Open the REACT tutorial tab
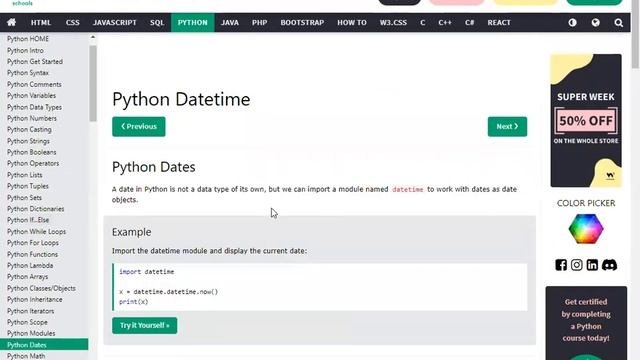Image resolution: width=640 pixels, height=360 pixels. 499,22
